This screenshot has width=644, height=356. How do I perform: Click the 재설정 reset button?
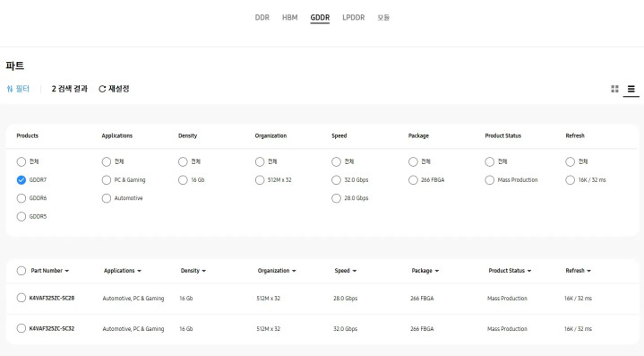114,89
